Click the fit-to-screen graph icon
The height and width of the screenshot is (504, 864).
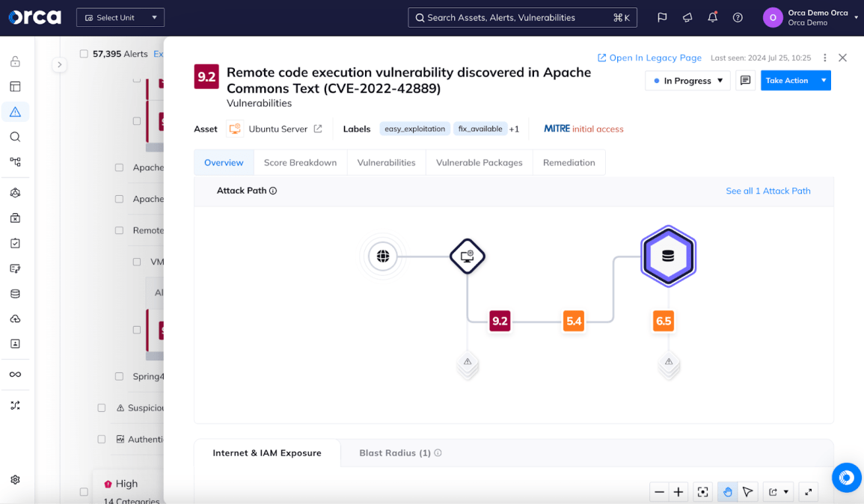pyautogui.click(x=702, y=491)
